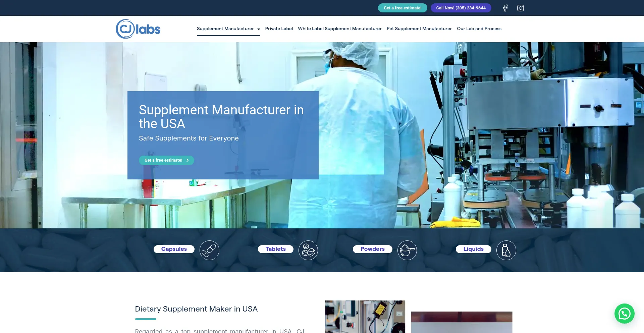Open the WhatsApp chat icon
The width and height of the screenshot is (644, 333).
[x=624, y=313]
